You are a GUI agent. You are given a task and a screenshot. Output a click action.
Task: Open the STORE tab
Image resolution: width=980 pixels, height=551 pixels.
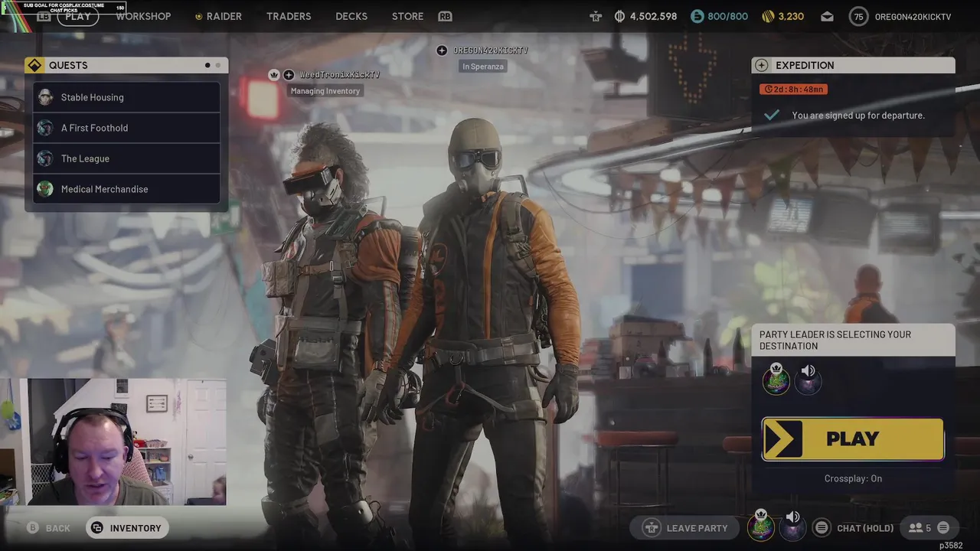[407, 16]
